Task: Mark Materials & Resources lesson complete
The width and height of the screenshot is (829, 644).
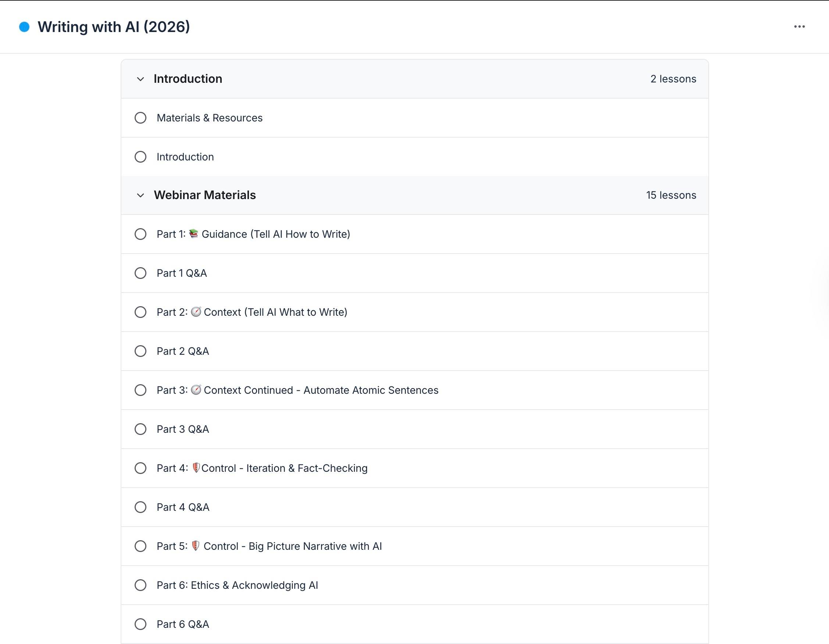Action: [x=140, y=118]
